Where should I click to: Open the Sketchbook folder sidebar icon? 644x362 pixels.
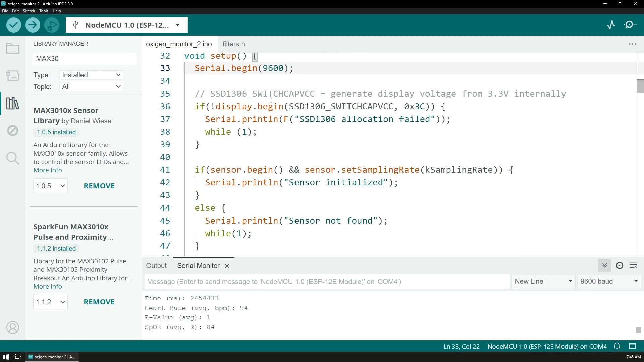(13, 49)
